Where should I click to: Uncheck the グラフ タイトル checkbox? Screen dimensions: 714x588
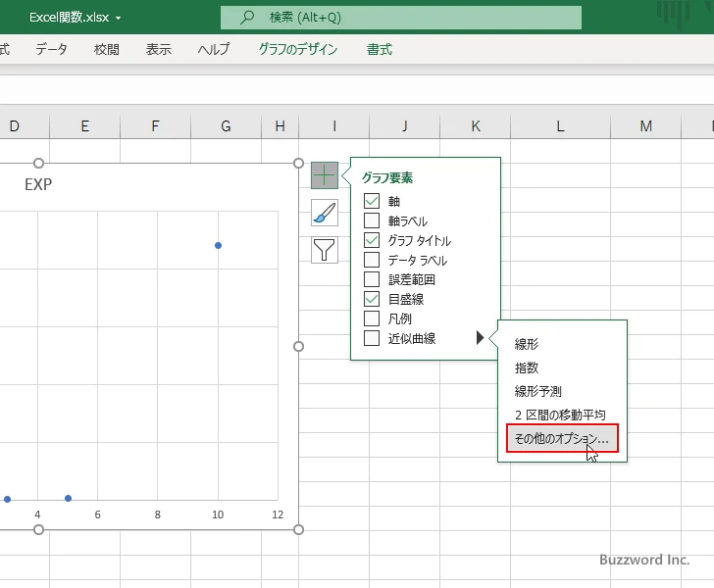372,240
